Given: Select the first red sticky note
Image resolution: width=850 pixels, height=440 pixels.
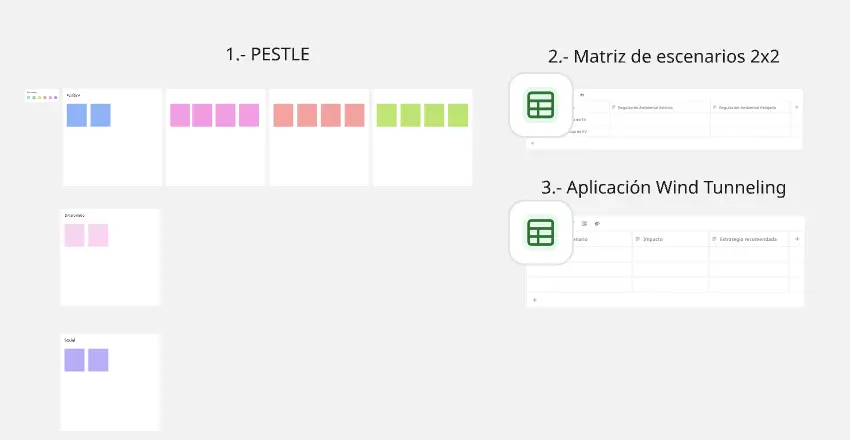Looking at the screenshot, I should pyautogui.click(x=283, y=115).
